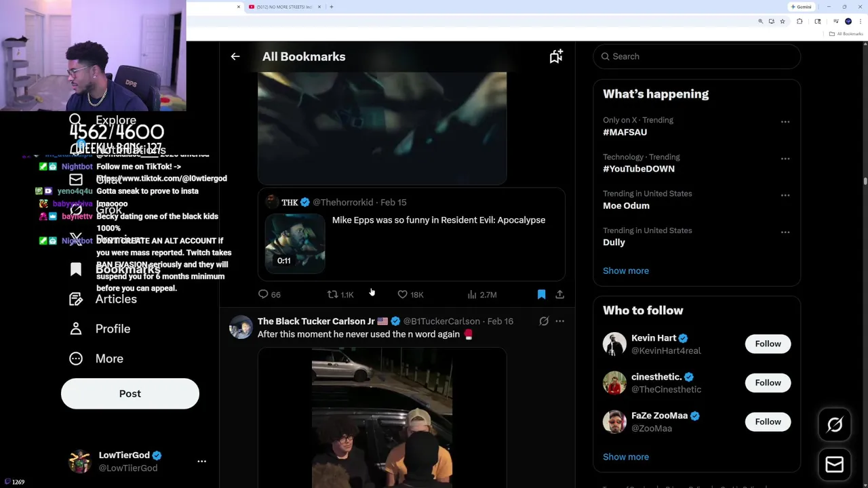Show more under What's happening
The image size is (868, 488).
[x=626, y=271]
